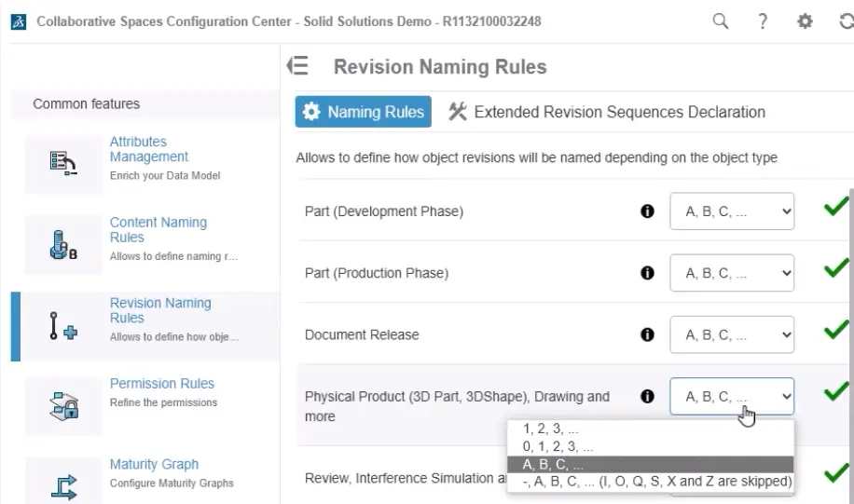This screenshot has width=854, height=504.
Task: Open Part (Production Phase) revision dropdown
Action: click(x=732, y=273)
